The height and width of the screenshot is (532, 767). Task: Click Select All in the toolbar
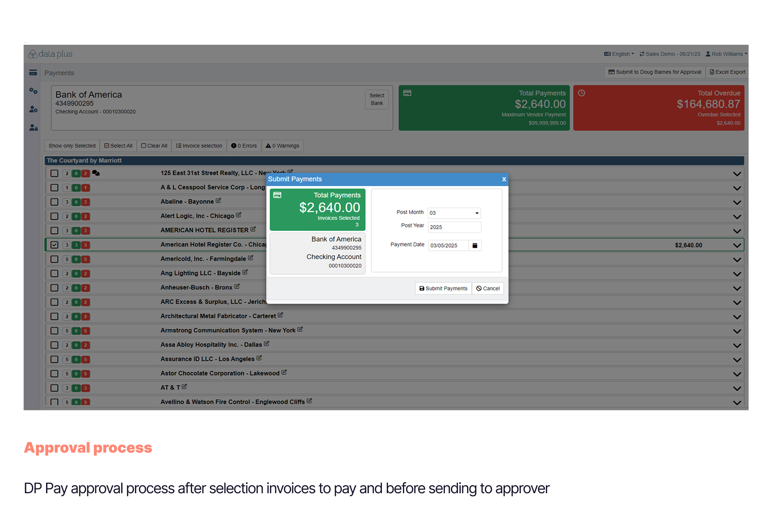118,146
